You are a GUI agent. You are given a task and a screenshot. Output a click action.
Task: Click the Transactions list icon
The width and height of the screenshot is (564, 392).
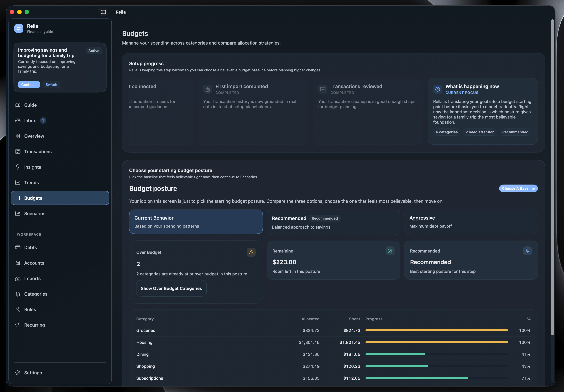(x=18, y=152)
